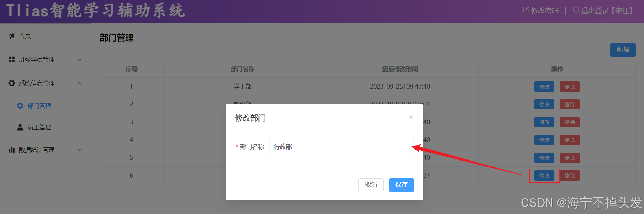The height and width of the screenshot is (214, 644).
Task: Click 修改 button in row 6
Action: 544,175
